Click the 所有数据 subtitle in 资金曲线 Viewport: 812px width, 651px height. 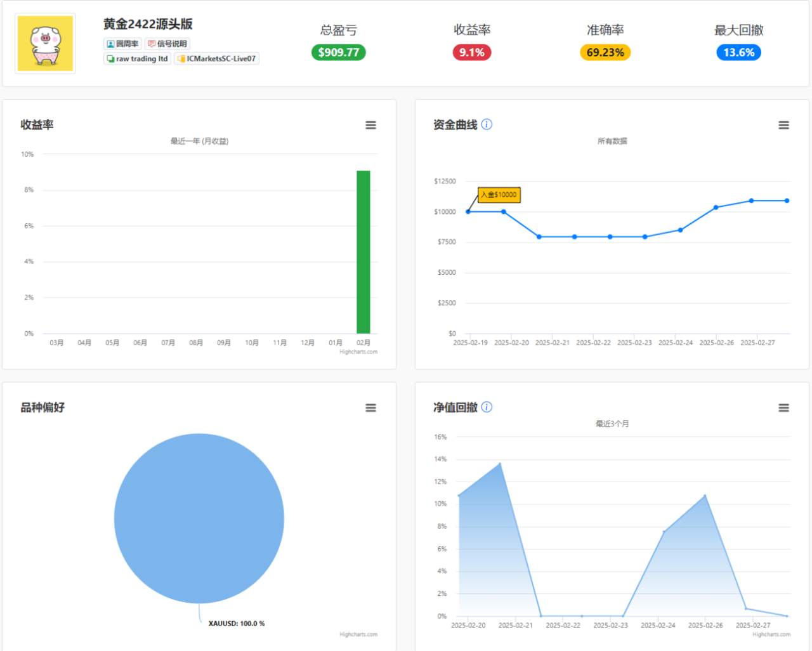pyautogui.click(x=612, y=141)
